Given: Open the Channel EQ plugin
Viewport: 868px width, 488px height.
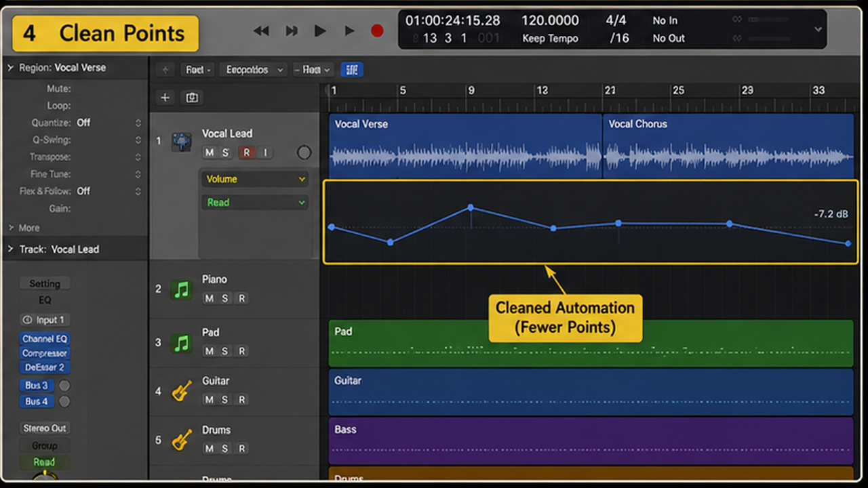Looking at the screenshot, I should pos(45,339).
